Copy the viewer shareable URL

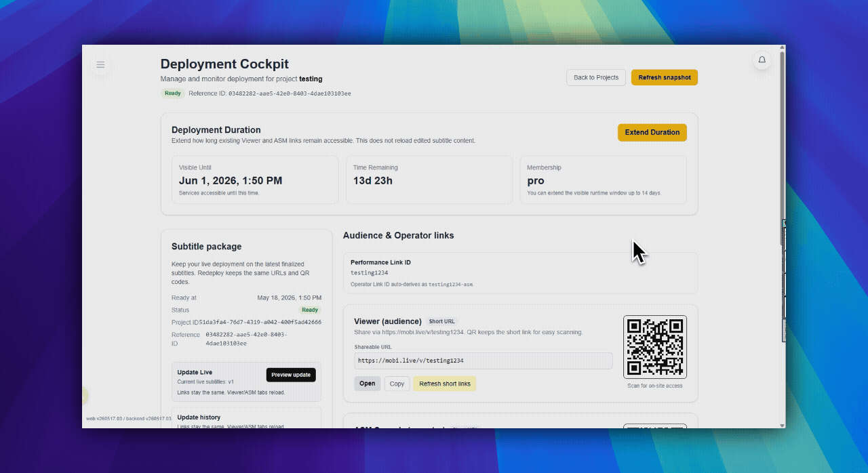397,384
